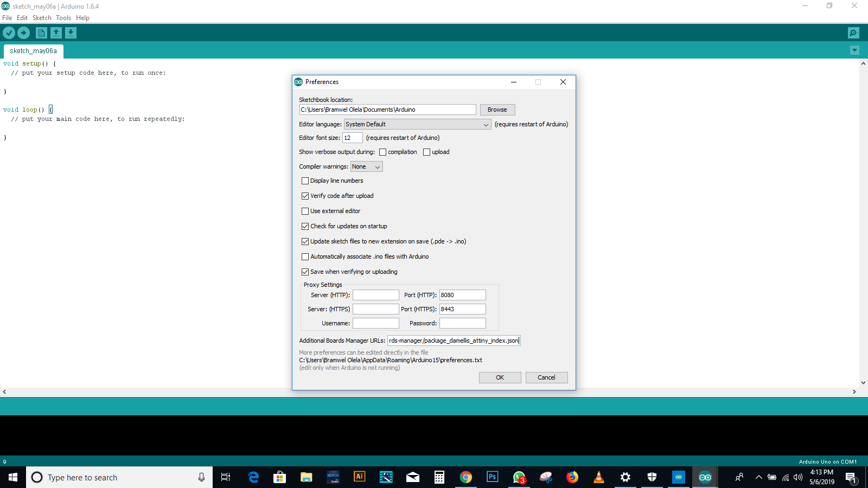Open Task View from the taskbar
The image size is (868, 488).
tap(226, 477)
